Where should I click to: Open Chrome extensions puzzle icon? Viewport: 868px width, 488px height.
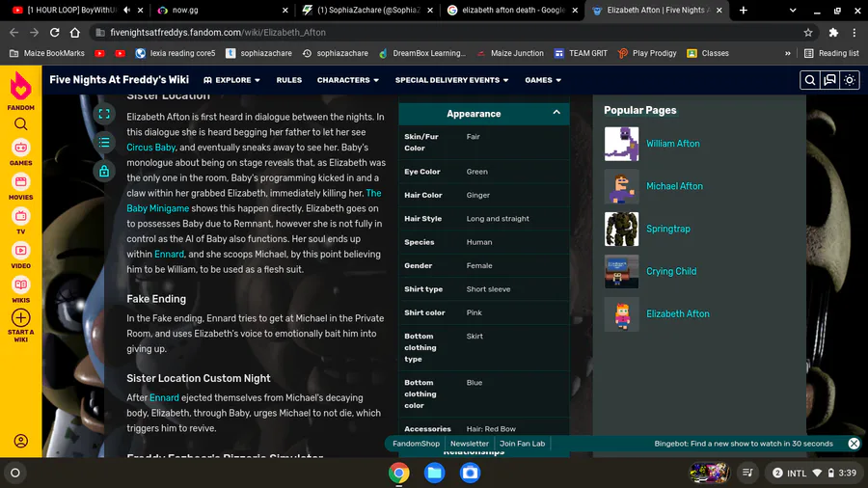(x=833, y=33)
